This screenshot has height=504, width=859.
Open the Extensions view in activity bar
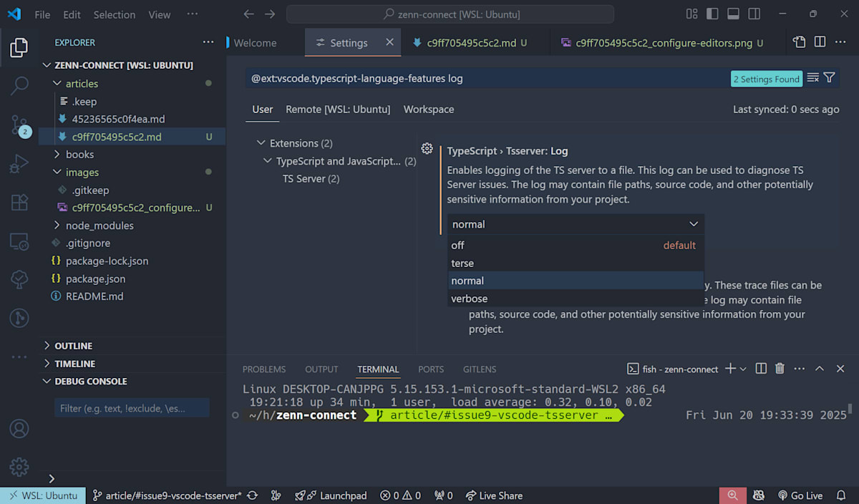tap(19, 203)
